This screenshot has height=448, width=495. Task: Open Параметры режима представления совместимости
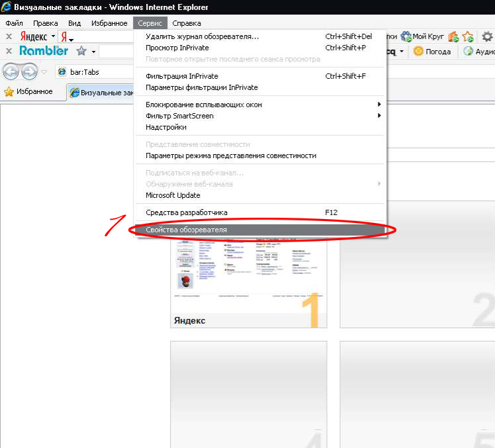pyautogui.click(x=260, y=156)
